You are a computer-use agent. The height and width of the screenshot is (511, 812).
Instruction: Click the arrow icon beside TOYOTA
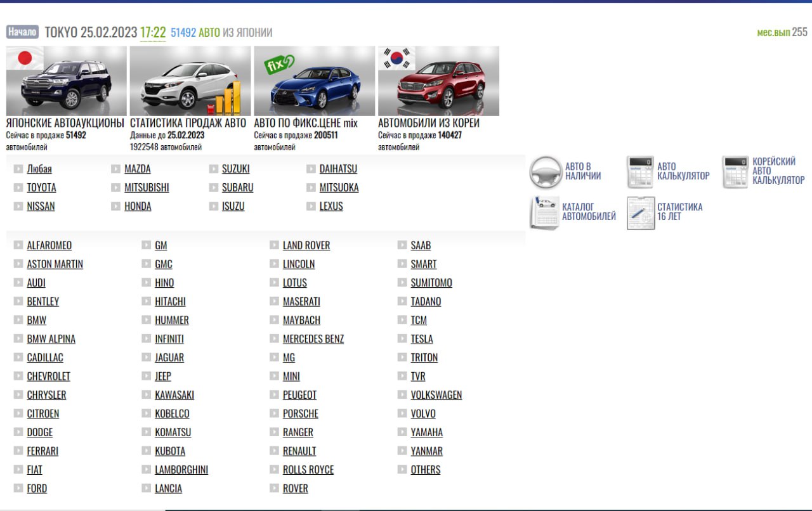(18, 188)
